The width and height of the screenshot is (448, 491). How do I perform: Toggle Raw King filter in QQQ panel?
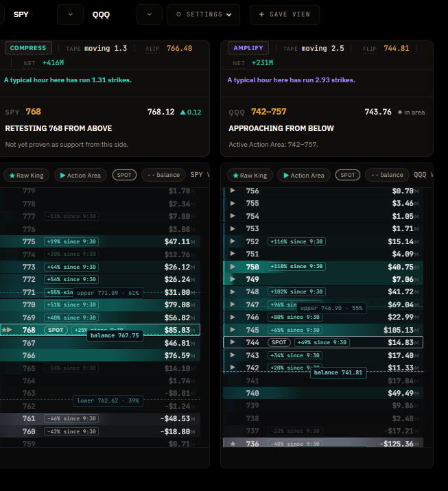click(x=250, y=176)
